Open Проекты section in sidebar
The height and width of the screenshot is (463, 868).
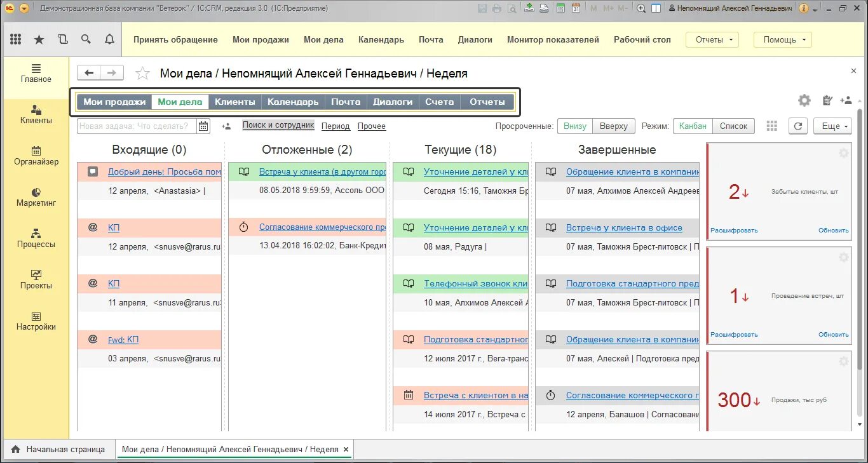(x=36, y=280)
